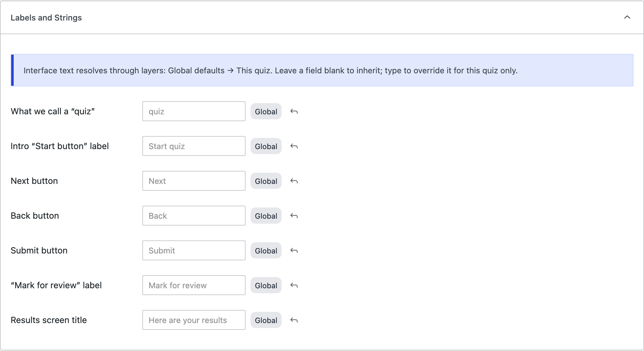Click the 'Intro "Start button" label' text

pyautogui.click(x=60, y=146)
